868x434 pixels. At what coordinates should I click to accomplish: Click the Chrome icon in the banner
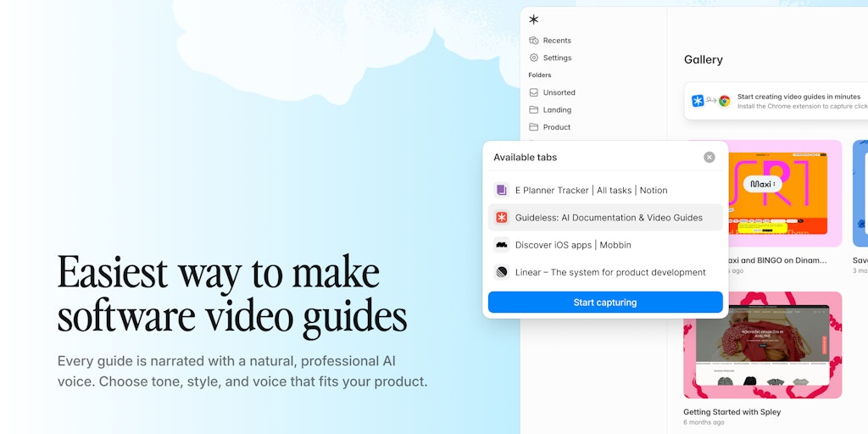pos(725,101)
